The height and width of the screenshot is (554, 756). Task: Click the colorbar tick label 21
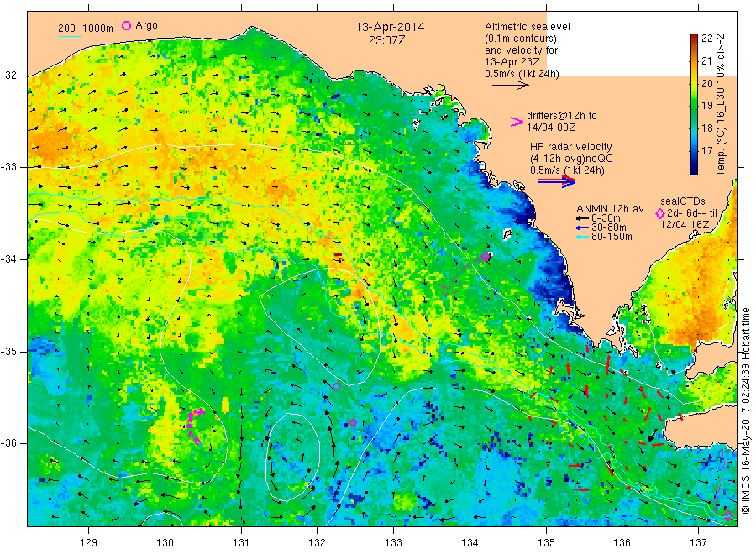point(706,60)
